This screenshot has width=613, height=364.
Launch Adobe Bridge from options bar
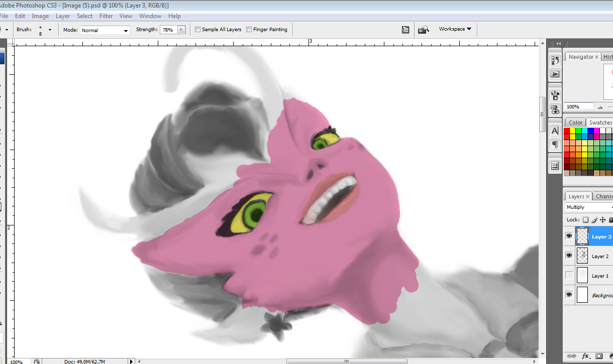[x=424, y=30]
